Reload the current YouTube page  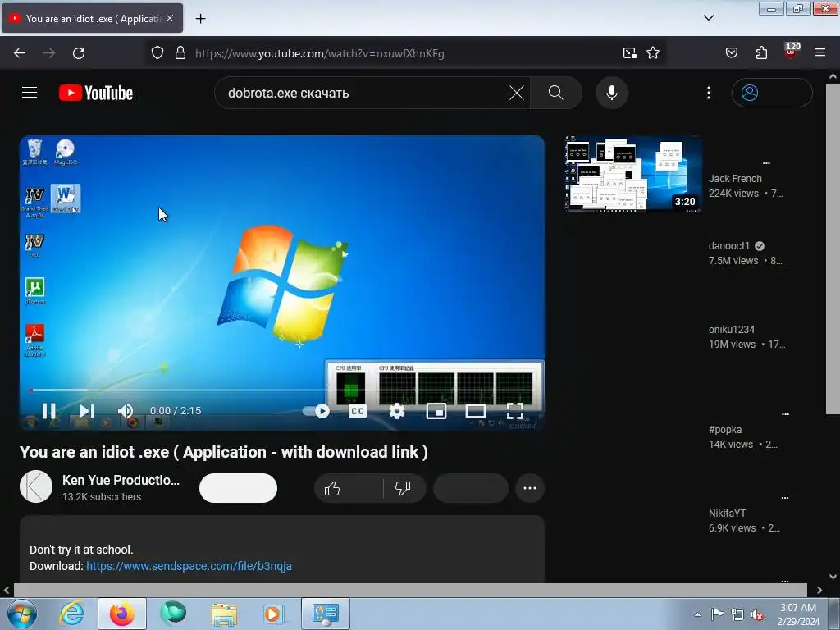click(x=79, y=53)
